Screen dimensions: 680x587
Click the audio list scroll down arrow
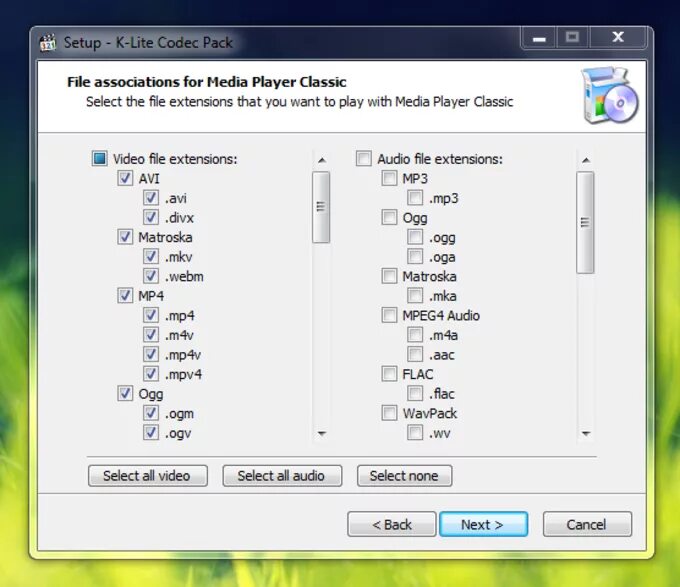[x=585, y=433]
